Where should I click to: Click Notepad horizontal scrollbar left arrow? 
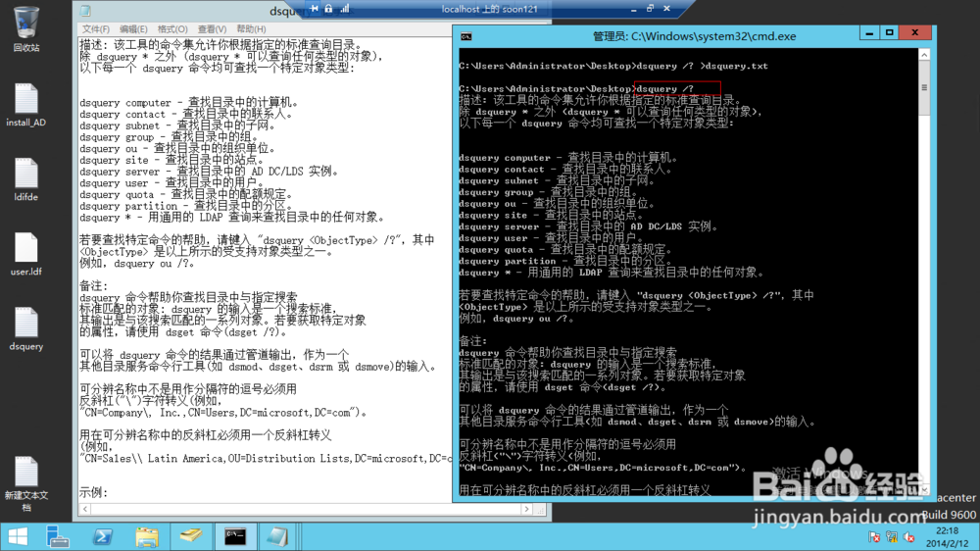pos(85,509)
